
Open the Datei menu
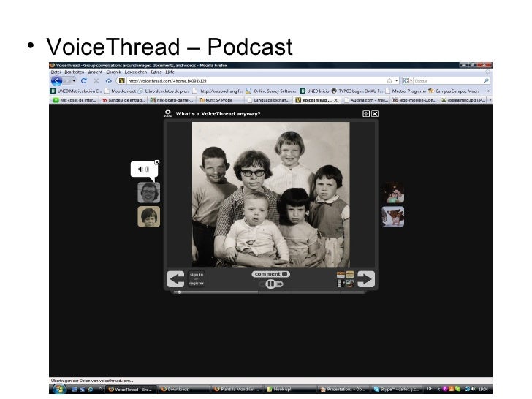56,72
